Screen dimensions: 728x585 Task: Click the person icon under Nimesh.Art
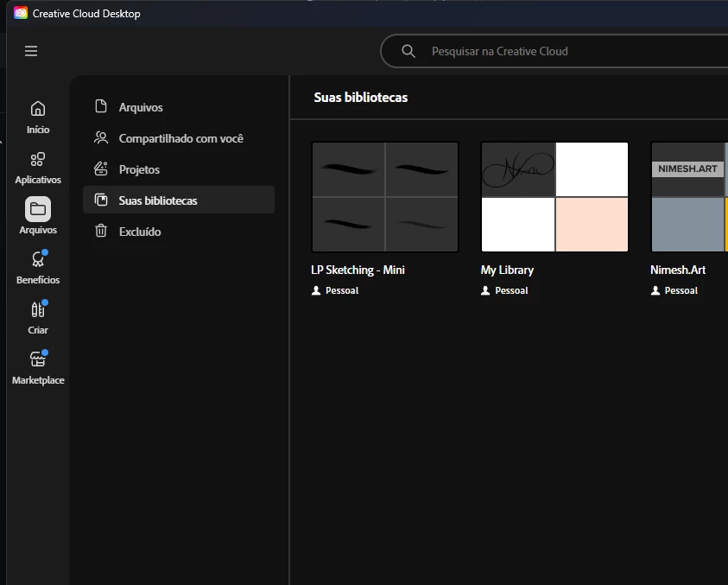tap(655, 290)
